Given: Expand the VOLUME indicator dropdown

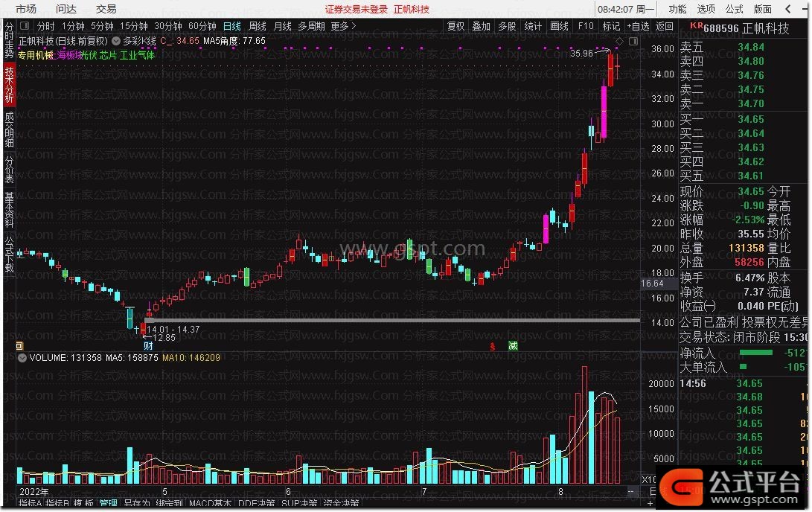Looking at the screenshot, I should click(x=22, y=358).
